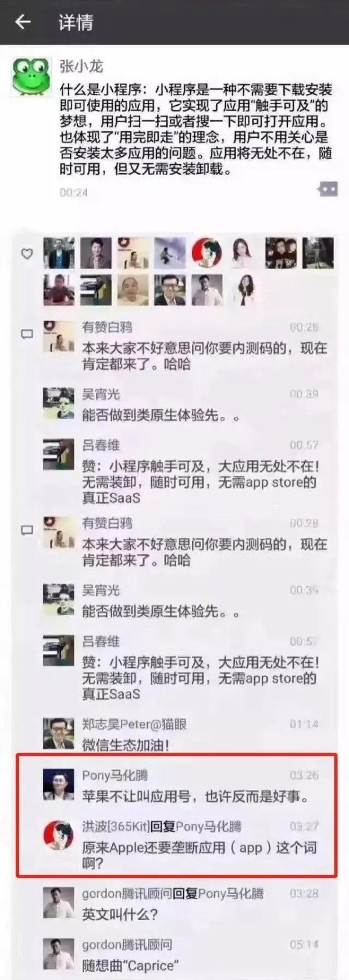Tap gordon腾讯顾问 name on the Caprice comment
The image size is (349, 980).
click(x=127, y=945)
